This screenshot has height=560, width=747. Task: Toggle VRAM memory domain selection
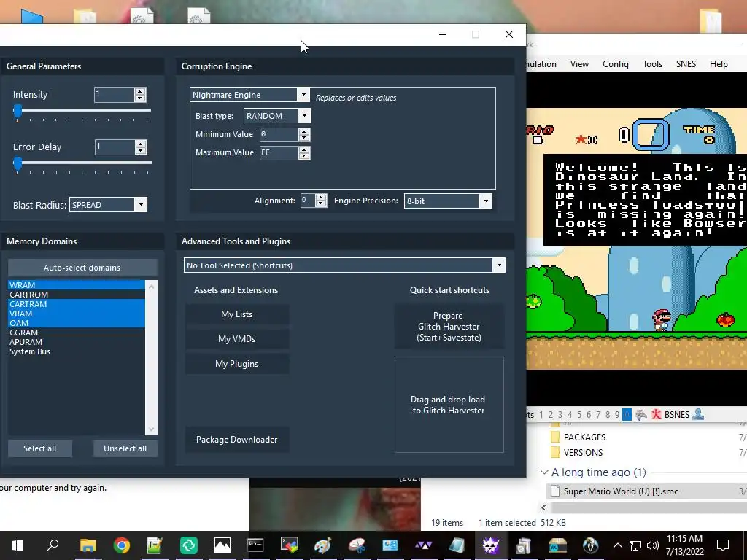point(76,314)
